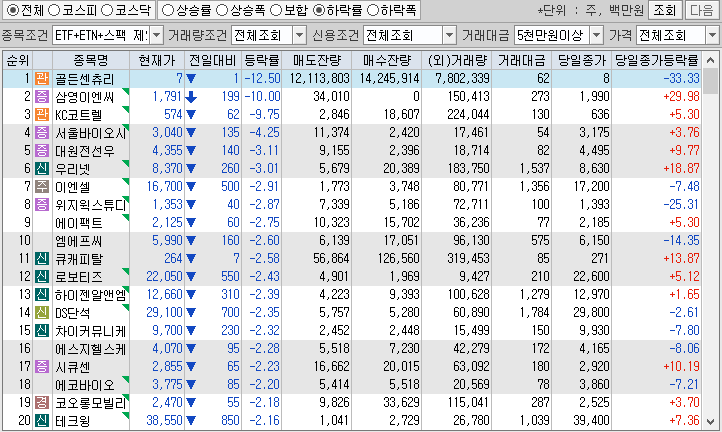Select the 에이팩트 stock name
722x432 pixels.
click(x=78, y=222)
